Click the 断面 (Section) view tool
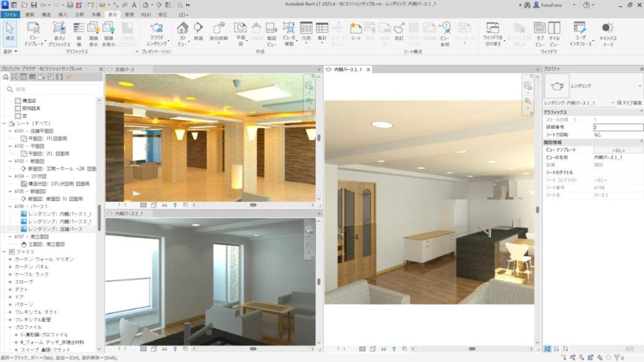 tap(197, 31)
